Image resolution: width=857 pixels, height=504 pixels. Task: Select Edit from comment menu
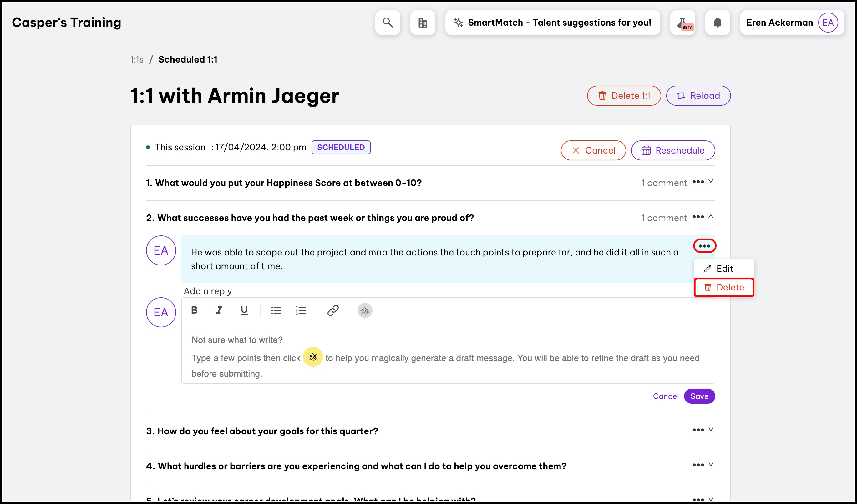point(724,269)
